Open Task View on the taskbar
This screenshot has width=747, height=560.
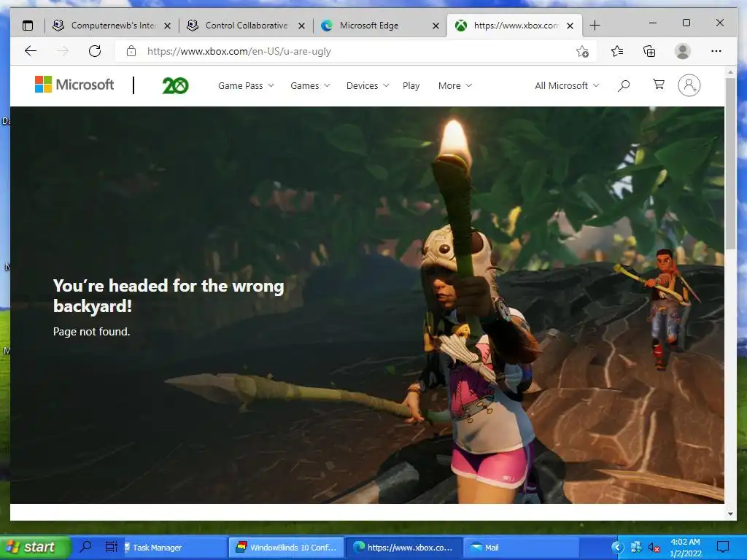point(111,547)
